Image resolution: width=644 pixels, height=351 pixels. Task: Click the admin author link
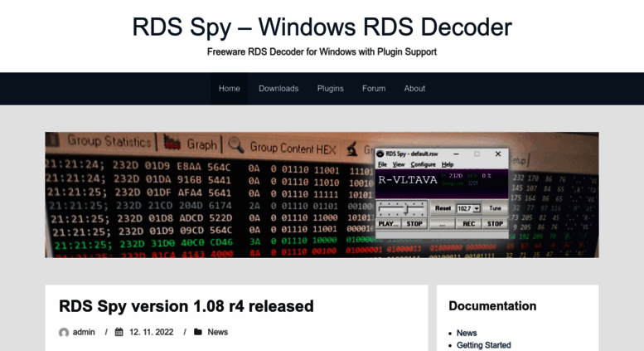[x=84, y=332]
